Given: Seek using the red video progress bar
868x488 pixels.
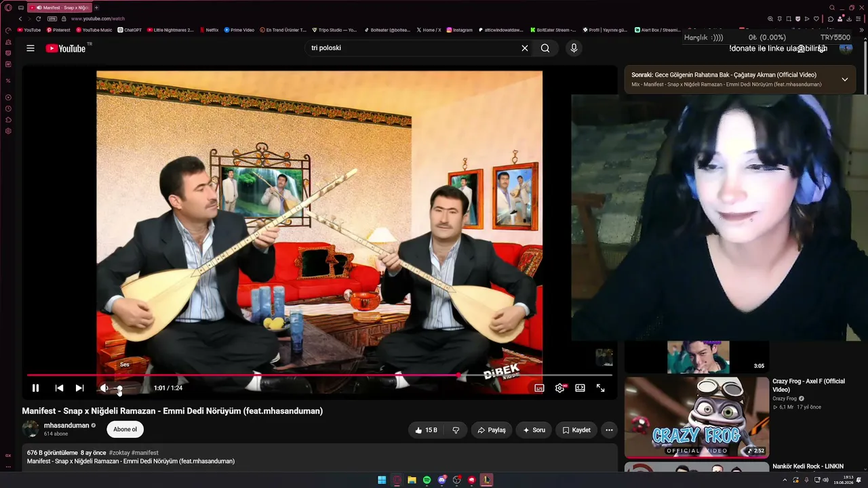Looking at the screenshot, I should click(319, 375).
